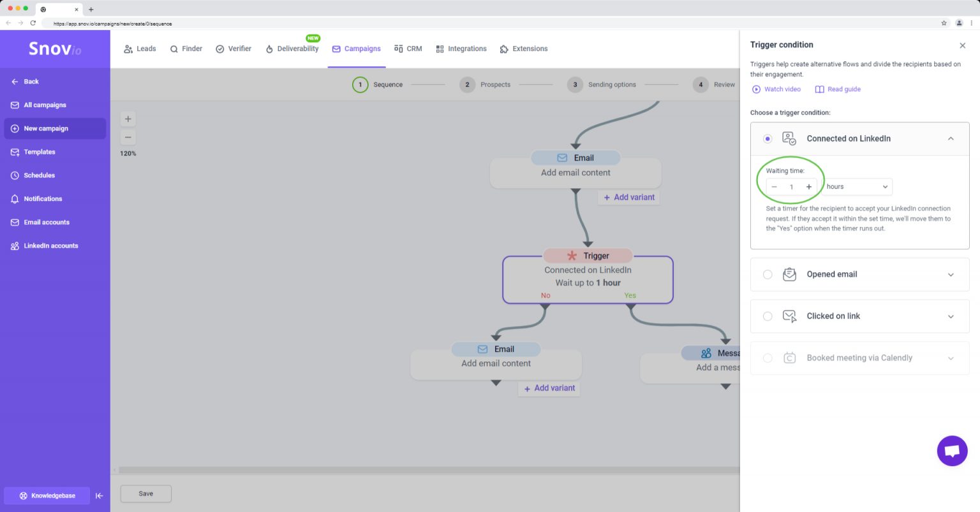Zoom out the canvas with minus button
The height and width of the screenshot is (512, 980).
[128, 137]
